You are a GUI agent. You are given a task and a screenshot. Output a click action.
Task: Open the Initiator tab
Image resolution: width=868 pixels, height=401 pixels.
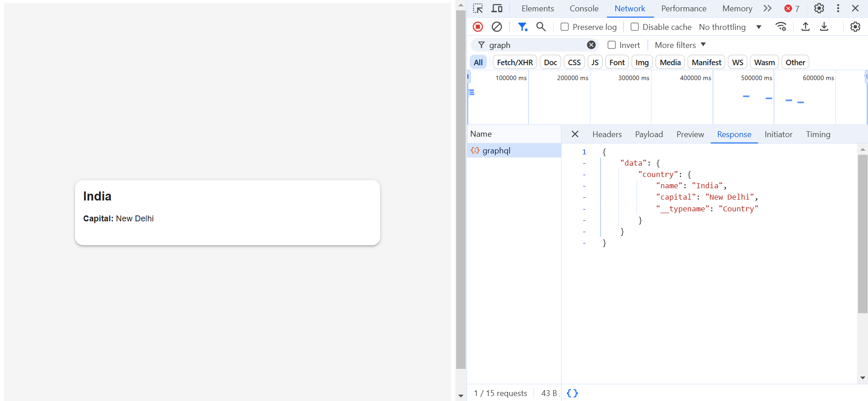[x=778, y=134]
